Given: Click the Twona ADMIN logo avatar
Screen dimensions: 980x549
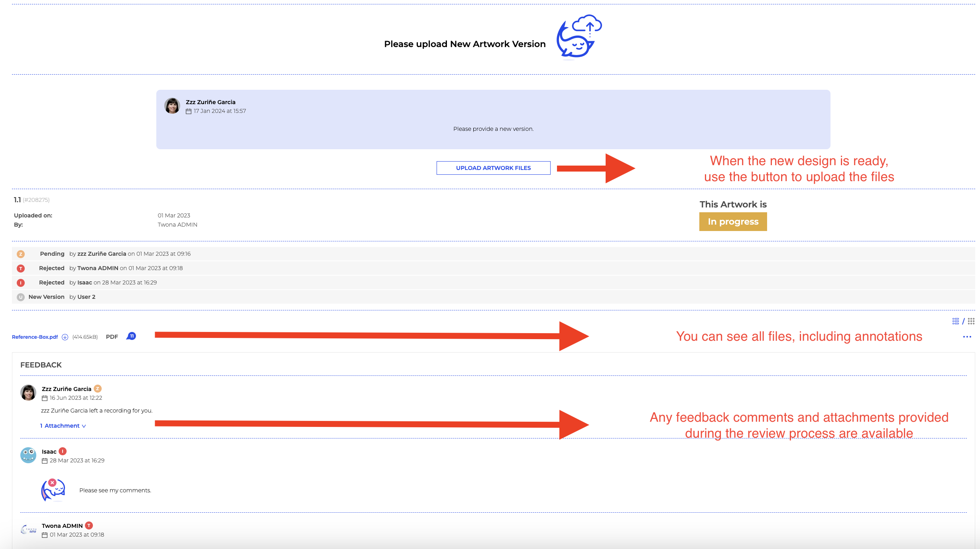Looking at the screenshot, I should [x=28, y=530].
